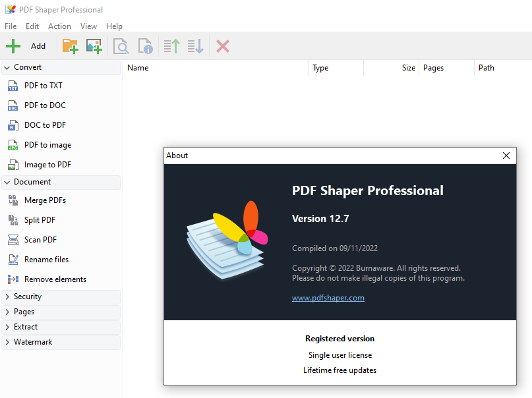Select the Remove elements label

click(55, 279)
